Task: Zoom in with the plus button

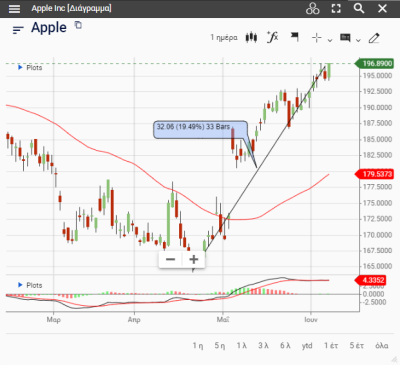Action: tap(194, 259)
